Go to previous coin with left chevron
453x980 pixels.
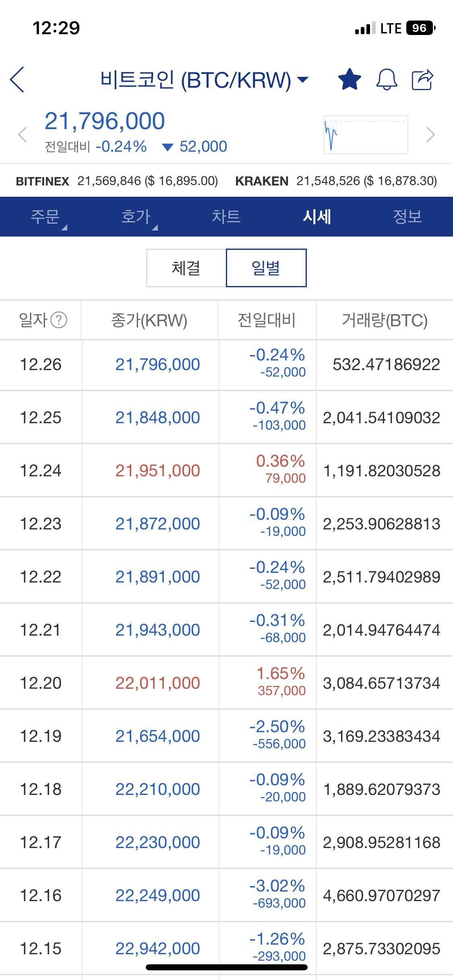(23, 135)
